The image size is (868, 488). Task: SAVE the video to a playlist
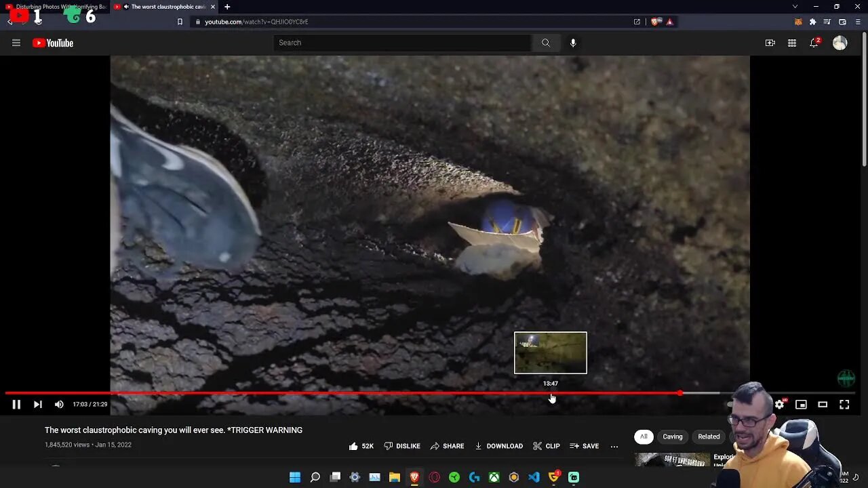(585, 446)
